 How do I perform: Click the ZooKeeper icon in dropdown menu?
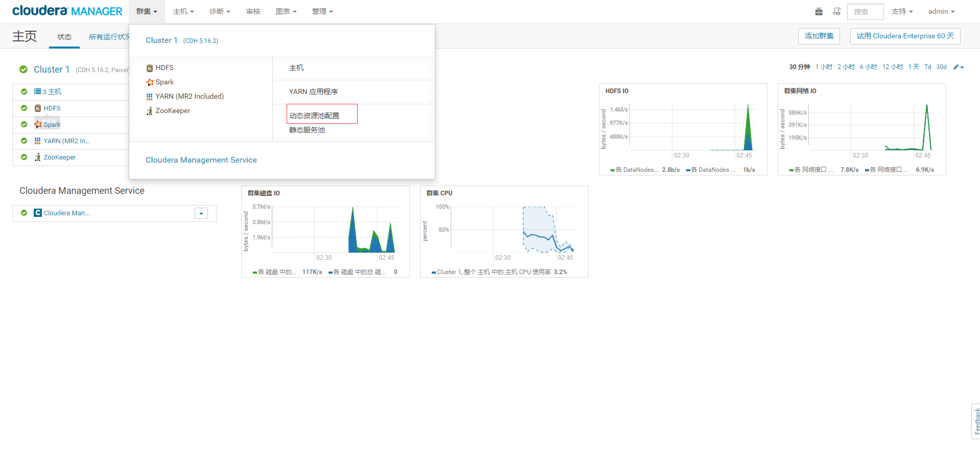click(x=150, y=111)
